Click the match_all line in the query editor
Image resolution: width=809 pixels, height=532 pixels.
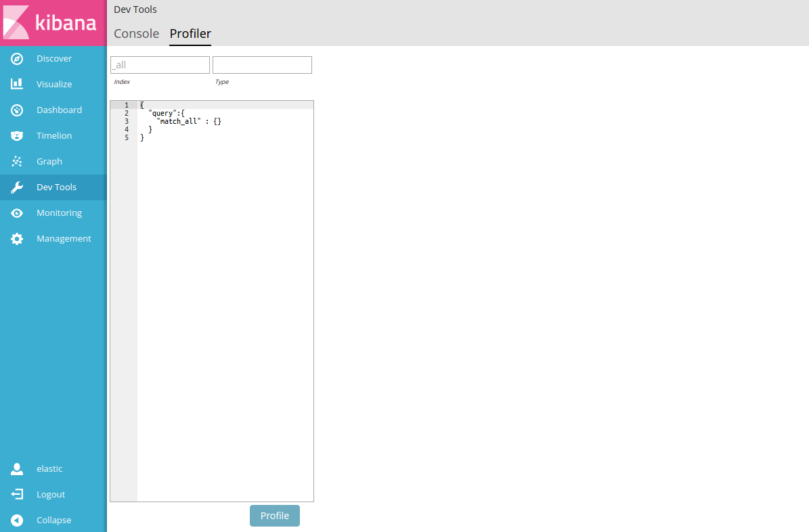[186, 120]
